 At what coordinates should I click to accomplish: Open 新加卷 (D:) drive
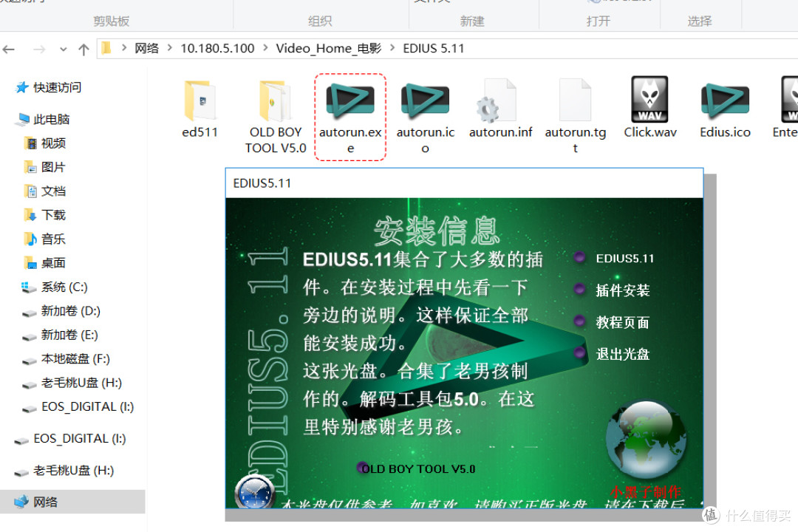click(61, 311)
